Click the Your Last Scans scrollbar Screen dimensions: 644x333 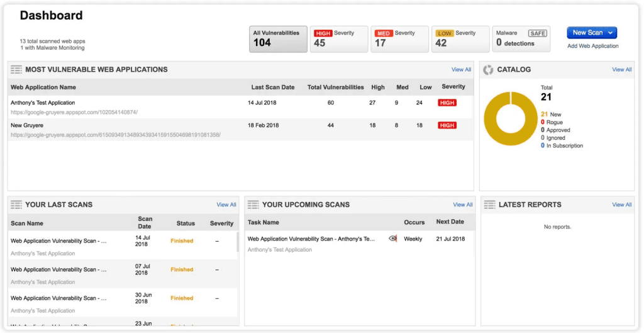coord(237,242)
